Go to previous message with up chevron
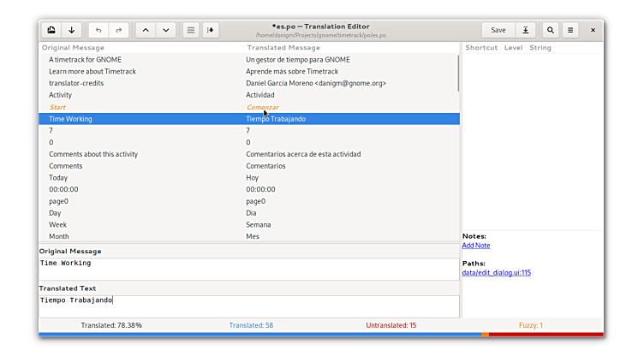 [x=146, y=30]
